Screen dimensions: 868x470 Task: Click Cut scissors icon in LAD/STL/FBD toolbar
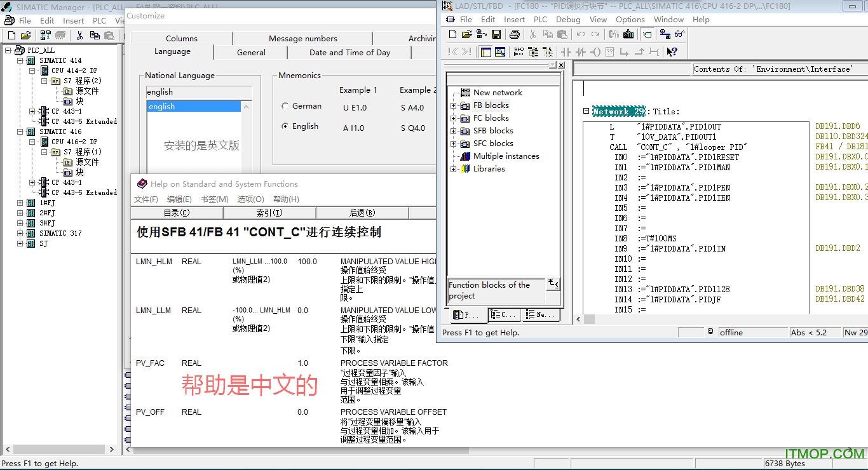(532, 34)
